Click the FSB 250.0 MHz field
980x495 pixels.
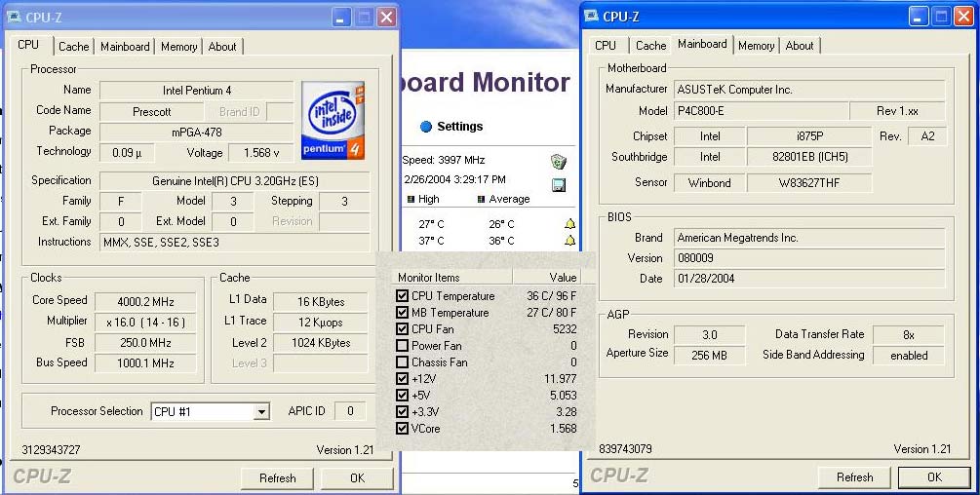[x=145, y=343]
